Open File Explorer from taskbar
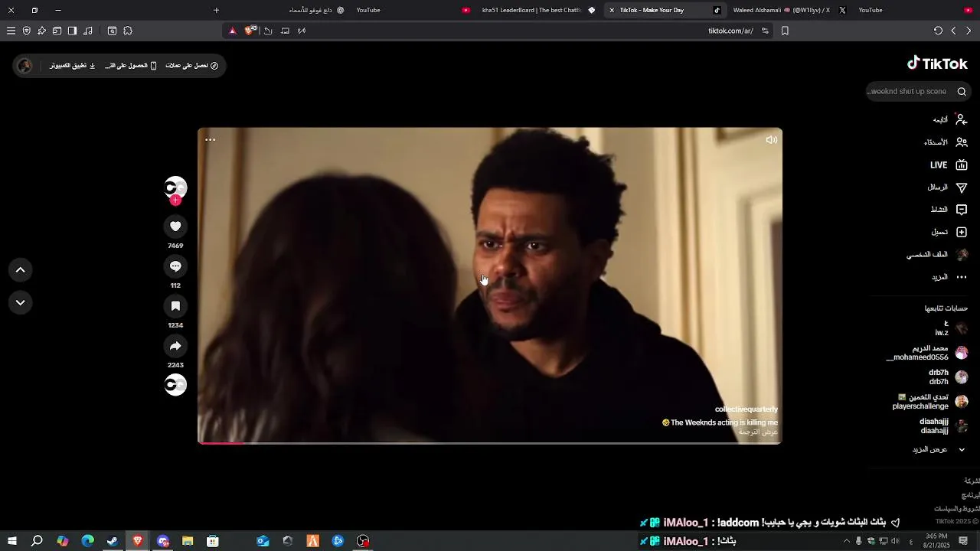 [x=188, y=541]
